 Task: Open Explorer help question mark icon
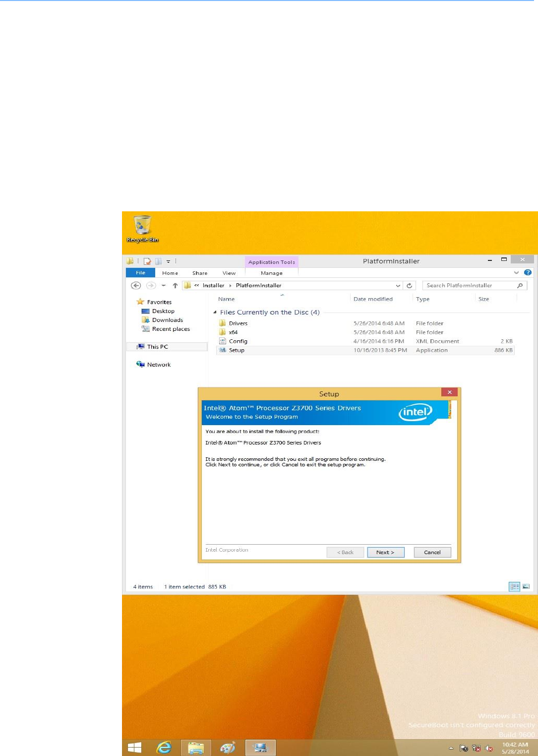(x=528, y=272)
